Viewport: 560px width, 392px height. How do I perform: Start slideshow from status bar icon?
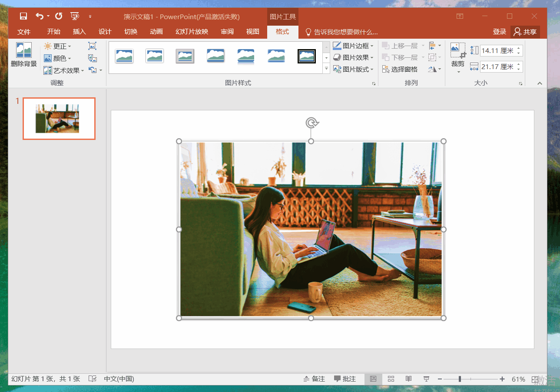coord(426,379)
